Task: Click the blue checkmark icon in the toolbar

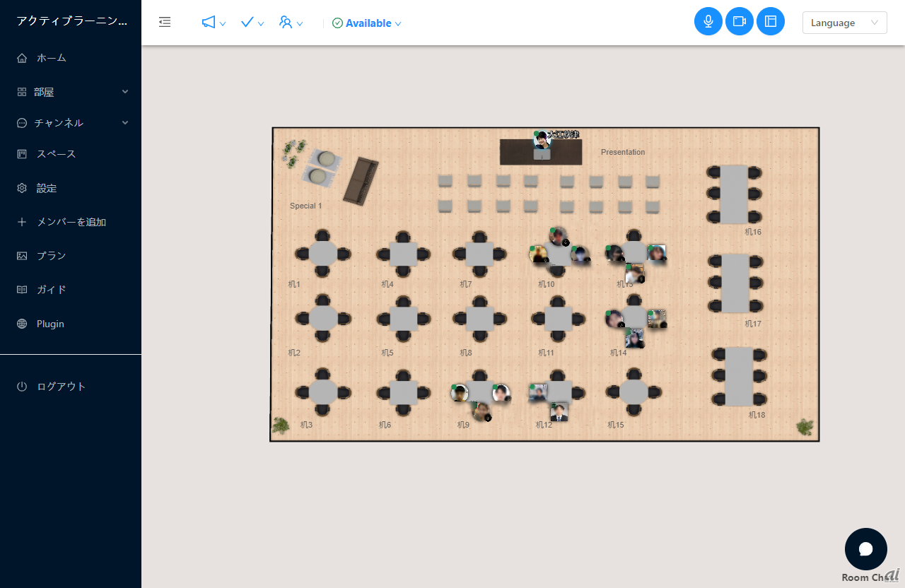Action: pos(247,23)
